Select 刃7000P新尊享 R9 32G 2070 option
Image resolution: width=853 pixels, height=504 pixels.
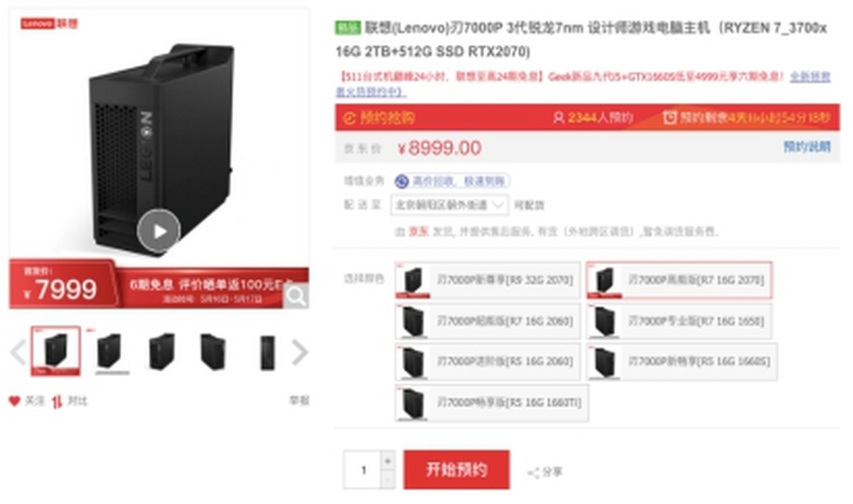tap(488, 280)
